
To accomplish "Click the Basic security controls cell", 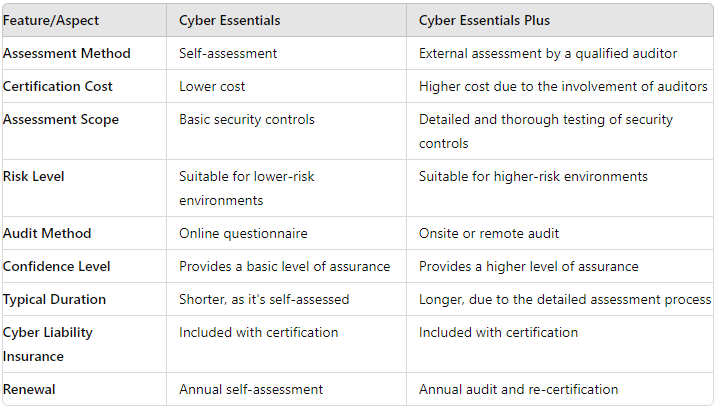I will point(246,119).
